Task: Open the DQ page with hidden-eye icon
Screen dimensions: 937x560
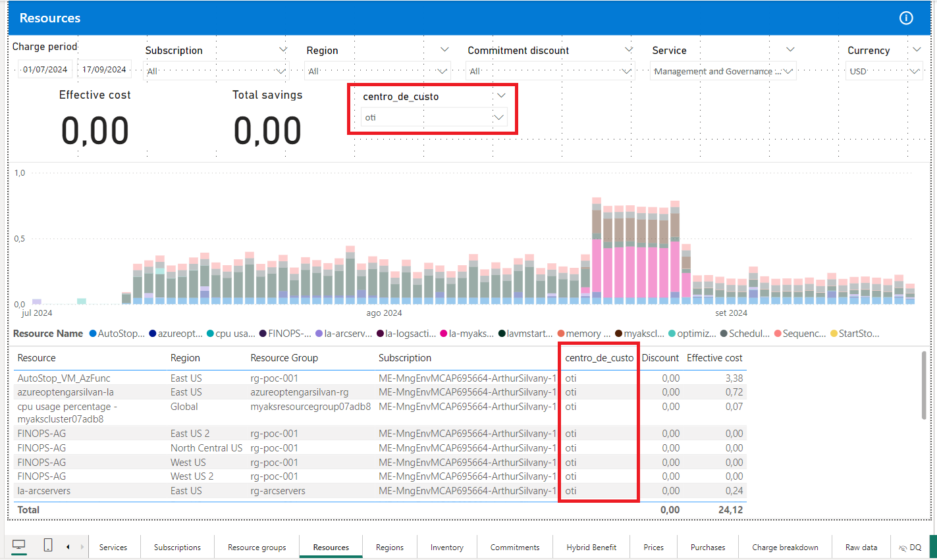Action: point(911,547)
